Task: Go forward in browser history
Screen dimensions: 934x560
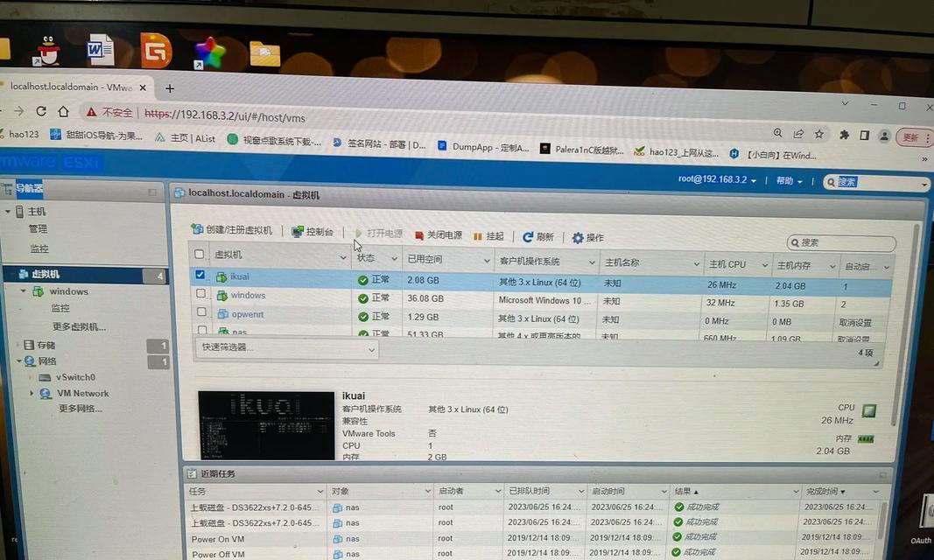Action: click(x=19, y=111)
